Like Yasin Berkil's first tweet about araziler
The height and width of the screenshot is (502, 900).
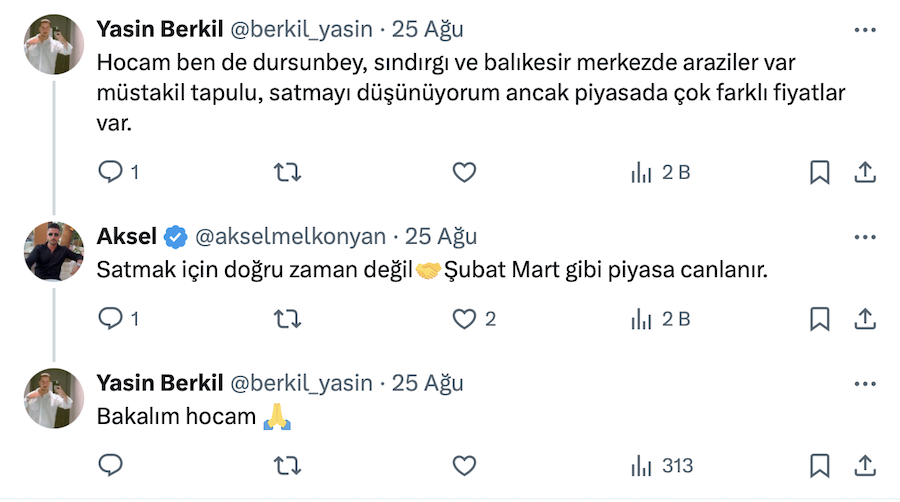464,173
